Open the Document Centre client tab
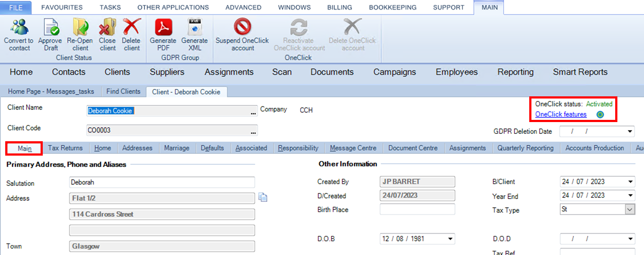 (x=413, y=148)
